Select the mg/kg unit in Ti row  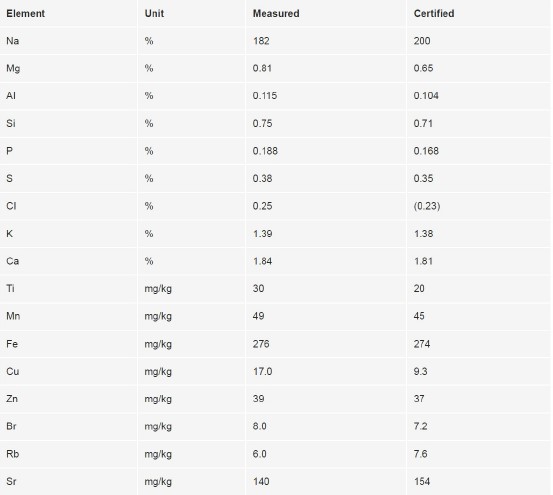point(158,289)
